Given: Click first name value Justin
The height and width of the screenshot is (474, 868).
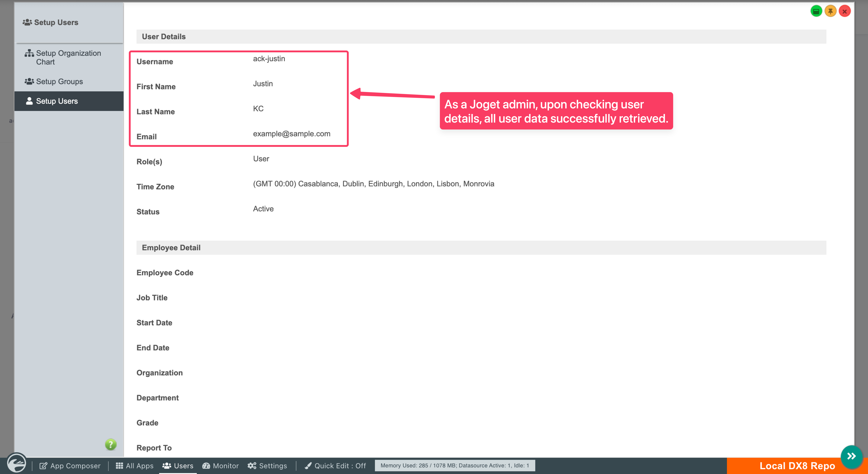Looking at the screenshot, I should pos(263,84).
